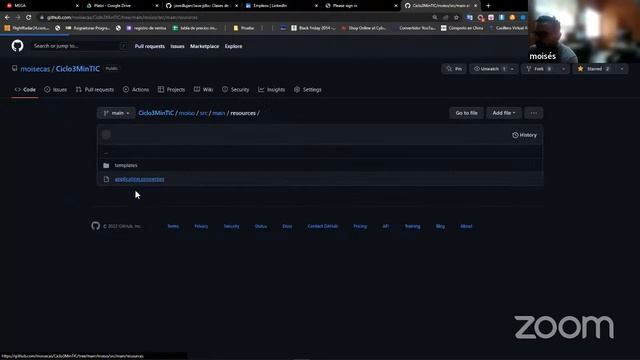Switch to the Code tab
Screen dimensions: 640x360
(x=25, y=89)
